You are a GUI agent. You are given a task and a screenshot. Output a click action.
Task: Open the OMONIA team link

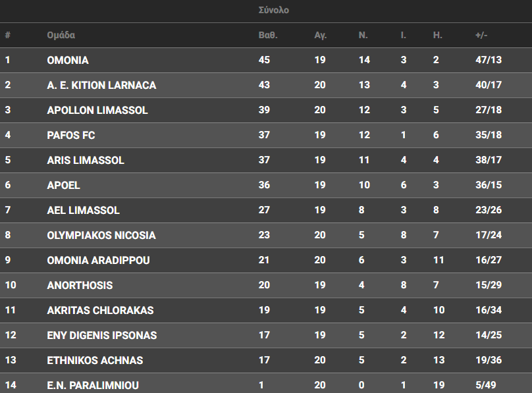point(68,60)
